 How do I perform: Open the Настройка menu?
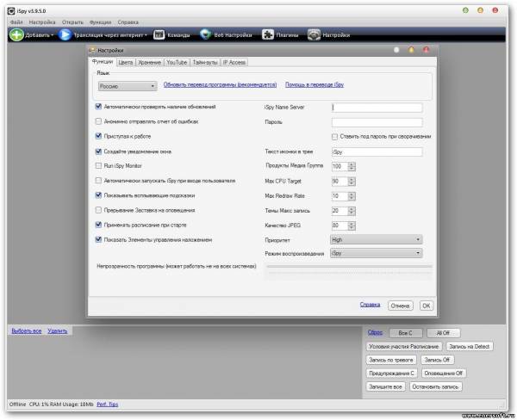(42, 22)
